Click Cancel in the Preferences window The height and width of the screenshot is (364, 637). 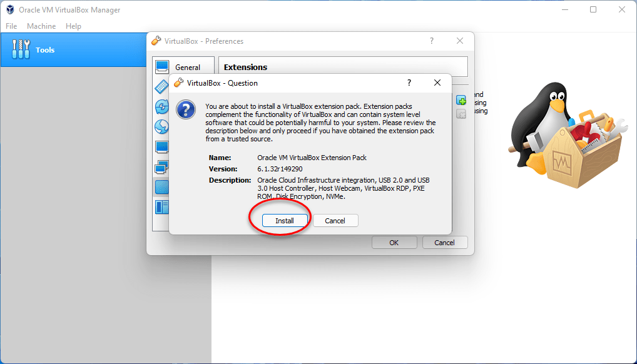(445, 243)
